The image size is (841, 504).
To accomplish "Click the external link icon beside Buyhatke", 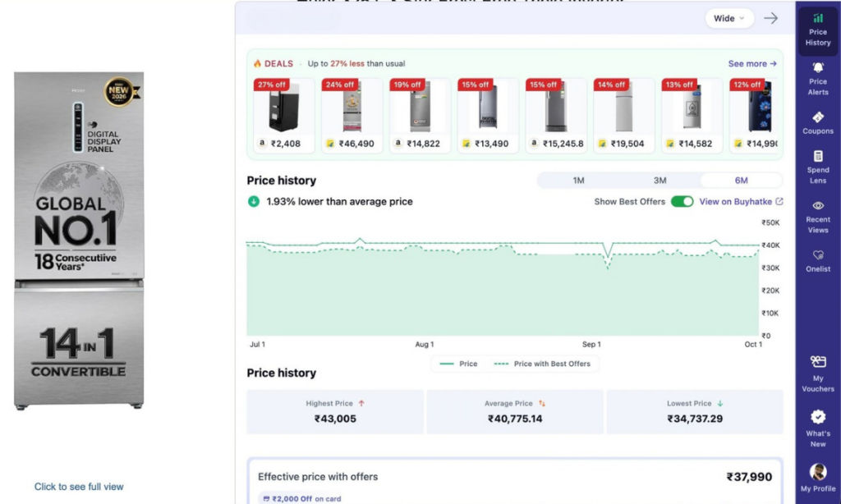I will (779, 202).
